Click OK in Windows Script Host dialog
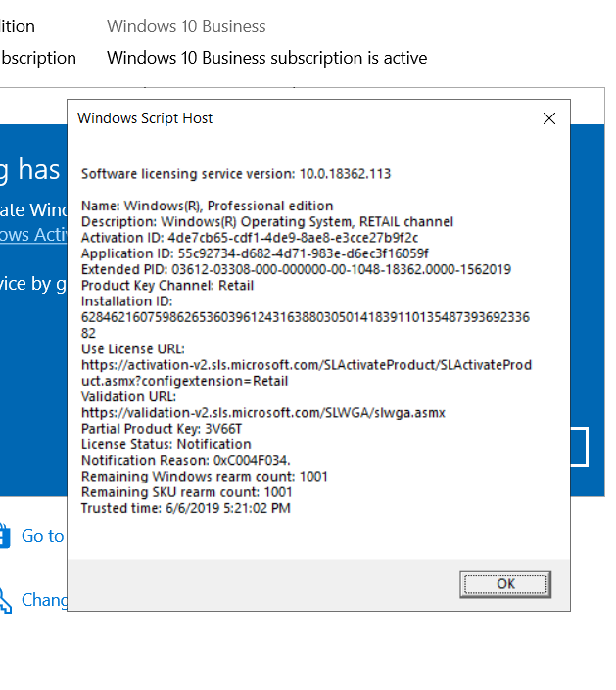This screenshot has height=690, width=616. point(505,584)
